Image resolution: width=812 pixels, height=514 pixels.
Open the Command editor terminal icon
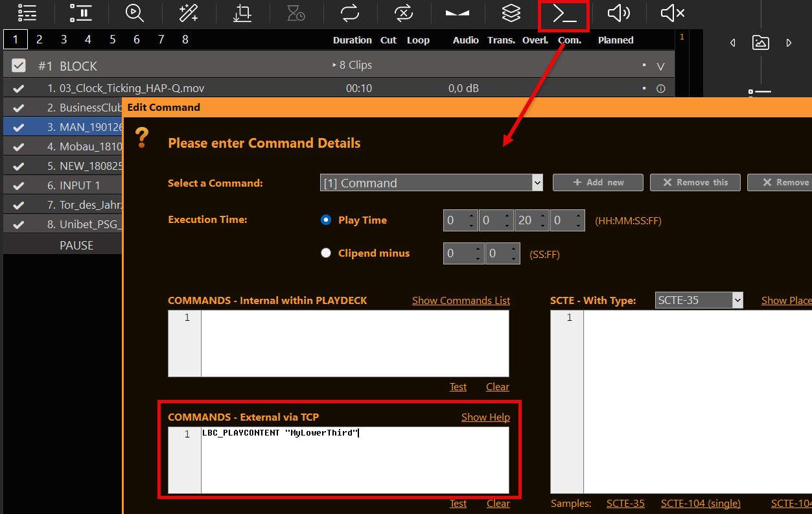click(564, 14)
